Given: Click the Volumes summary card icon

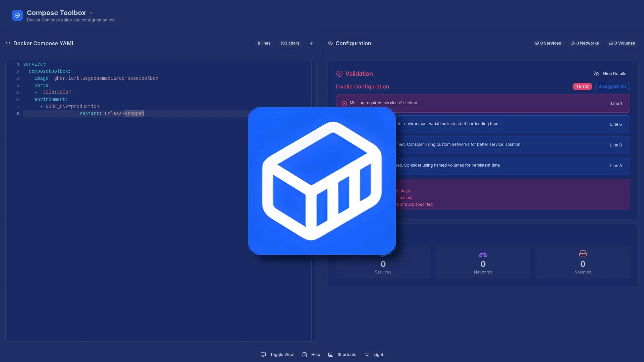Looking at the screenshot, I should (x=583, y=253).
